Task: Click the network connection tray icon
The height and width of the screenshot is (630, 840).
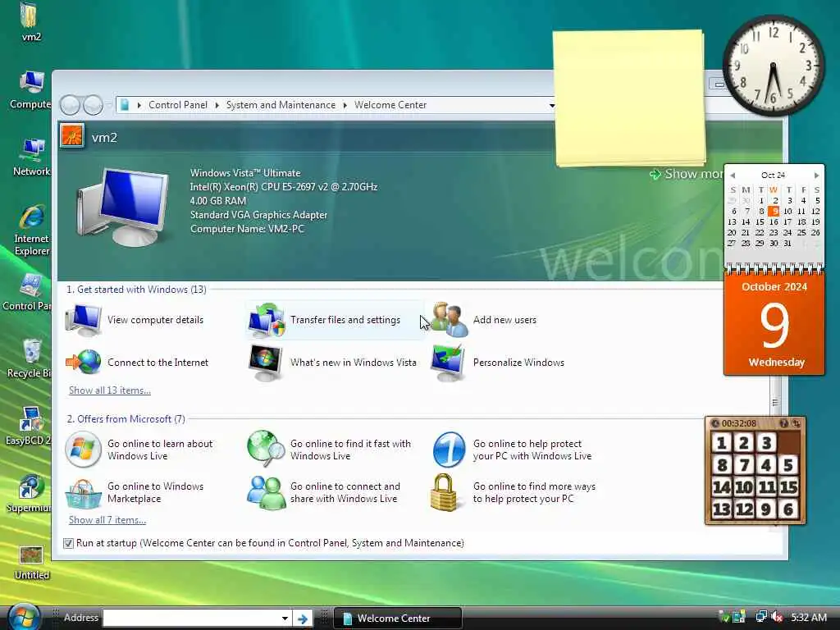Action: pyautogui.click(x=760, y=617)
